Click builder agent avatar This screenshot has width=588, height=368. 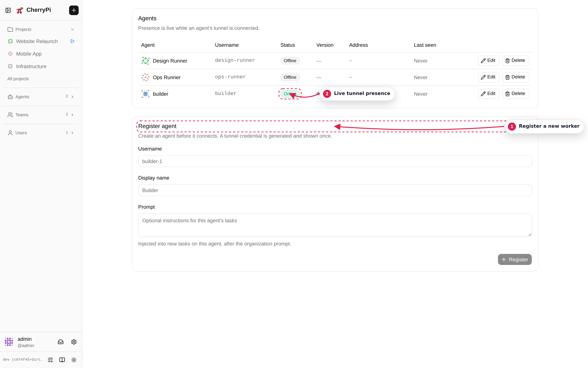[x=146, y=94]
